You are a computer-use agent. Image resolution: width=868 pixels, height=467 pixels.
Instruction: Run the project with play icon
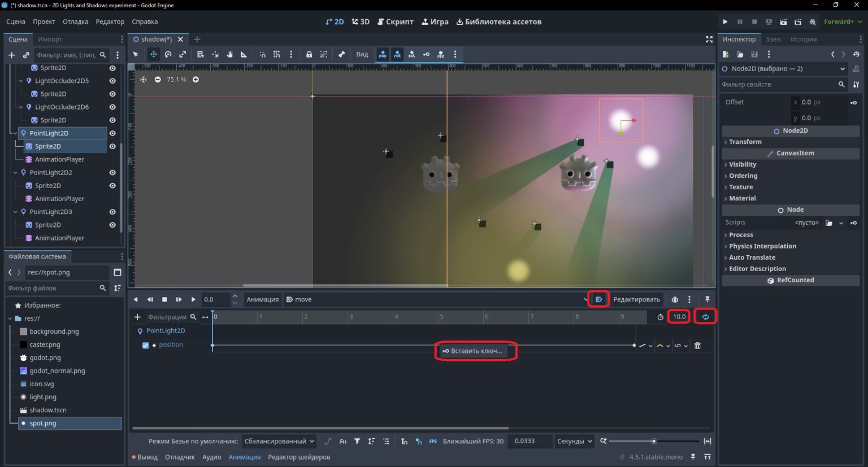(725, 21)
